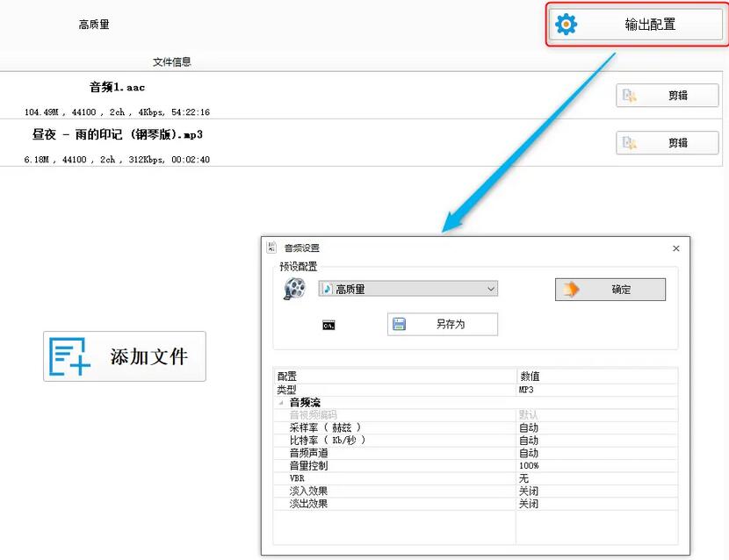
Task: Open the 高质量 preset dropdown
Action: [x=490, y=288]
